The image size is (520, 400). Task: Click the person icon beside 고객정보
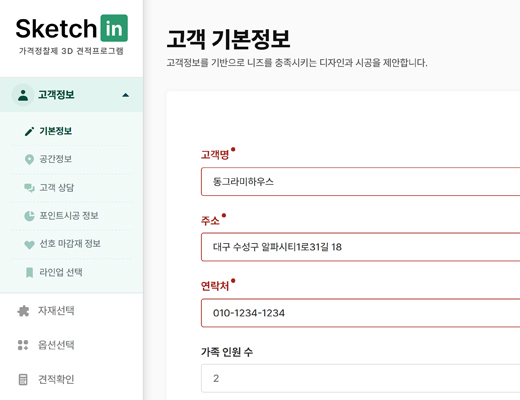23,95
